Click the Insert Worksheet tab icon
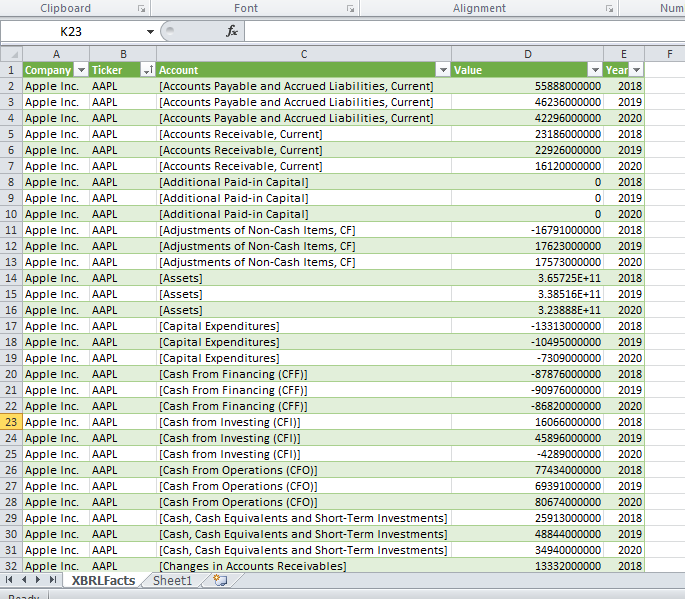Image resolution: width=685 pixels, height=599 pixels. pos(220,580)
